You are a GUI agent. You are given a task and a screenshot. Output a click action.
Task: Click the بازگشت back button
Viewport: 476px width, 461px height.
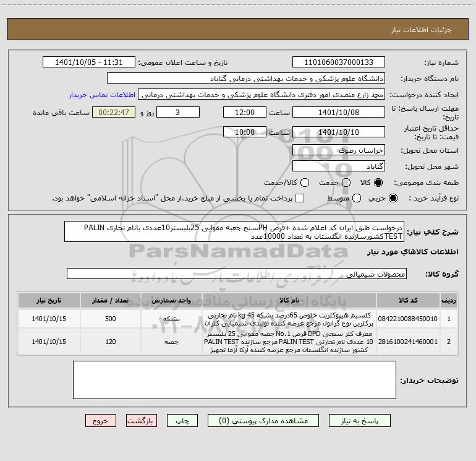[142, 421]
